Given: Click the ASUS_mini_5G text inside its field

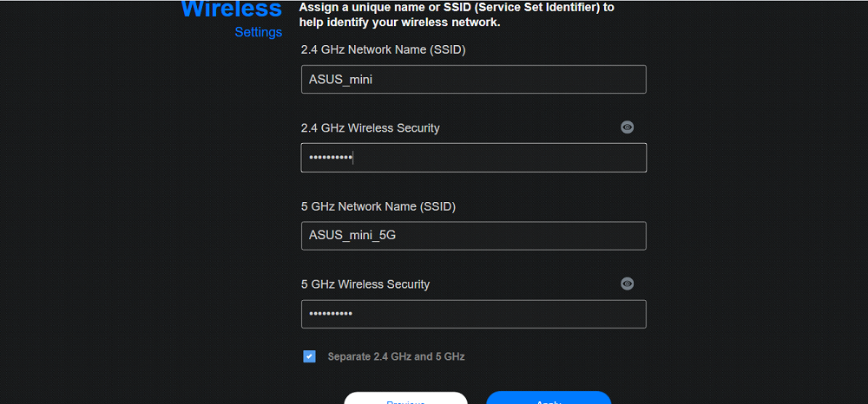Looking at the screenshot, I should [x=352, y=236].
